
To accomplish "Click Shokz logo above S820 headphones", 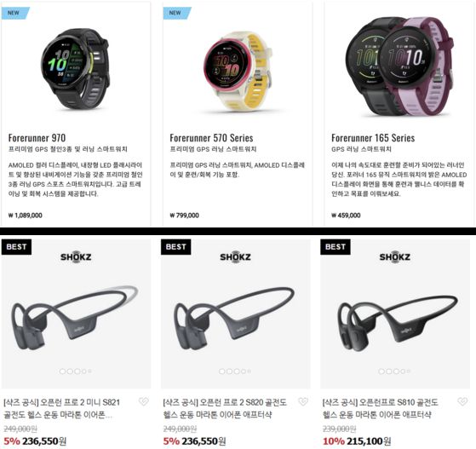I will [x=235, y=256].
